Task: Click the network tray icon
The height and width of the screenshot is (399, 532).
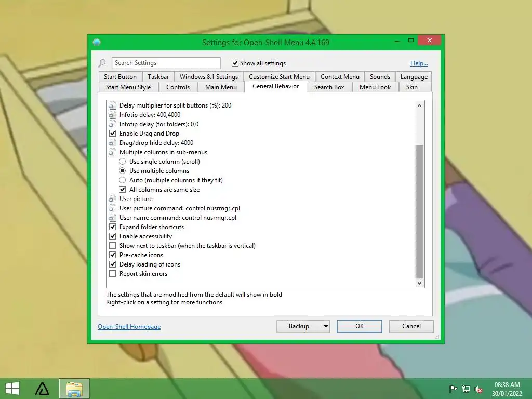Action: (x=466, y=389)
